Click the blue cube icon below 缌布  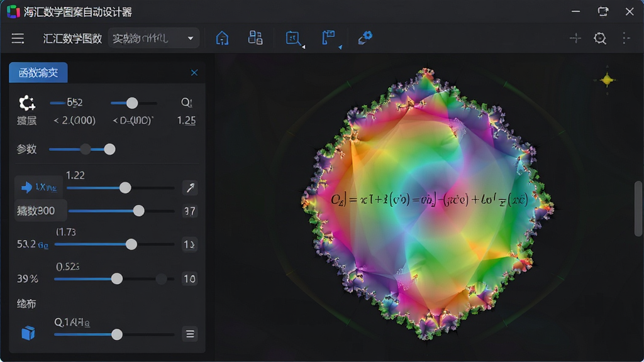coord(28,333)
